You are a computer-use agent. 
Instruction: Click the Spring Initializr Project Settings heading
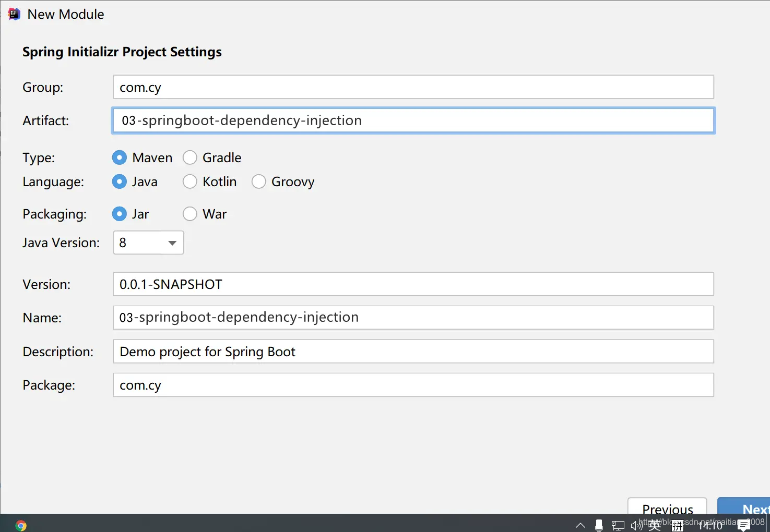point(122,52)
